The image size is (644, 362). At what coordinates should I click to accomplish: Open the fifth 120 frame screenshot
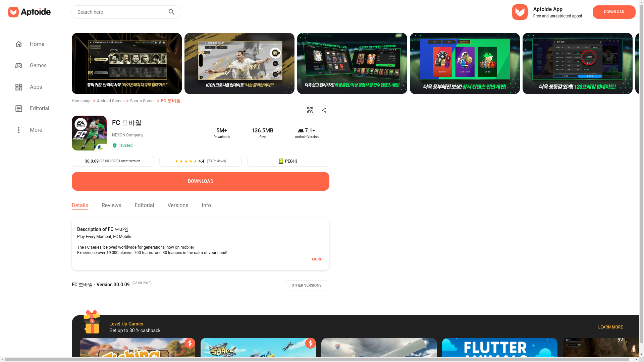(578, 63)
